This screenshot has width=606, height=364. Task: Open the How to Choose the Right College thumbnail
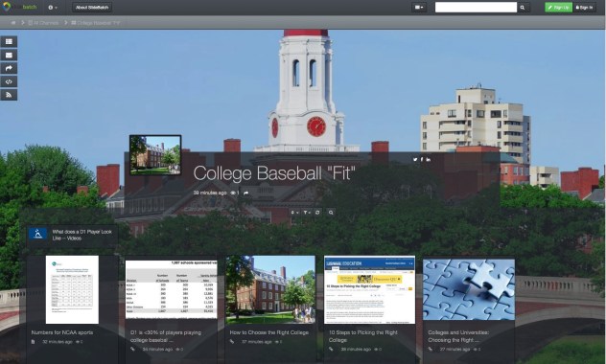click(270, 289)
